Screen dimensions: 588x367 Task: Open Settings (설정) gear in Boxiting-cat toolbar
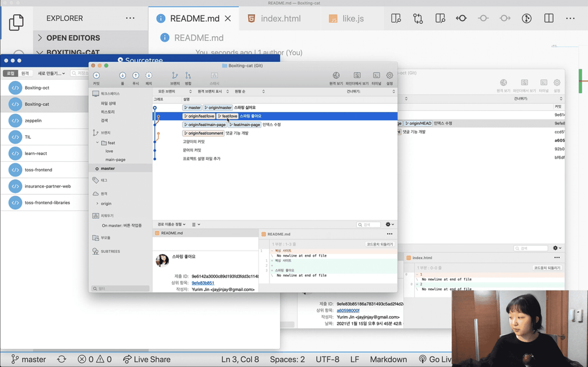pyautogui.click(x=390, y=75)
